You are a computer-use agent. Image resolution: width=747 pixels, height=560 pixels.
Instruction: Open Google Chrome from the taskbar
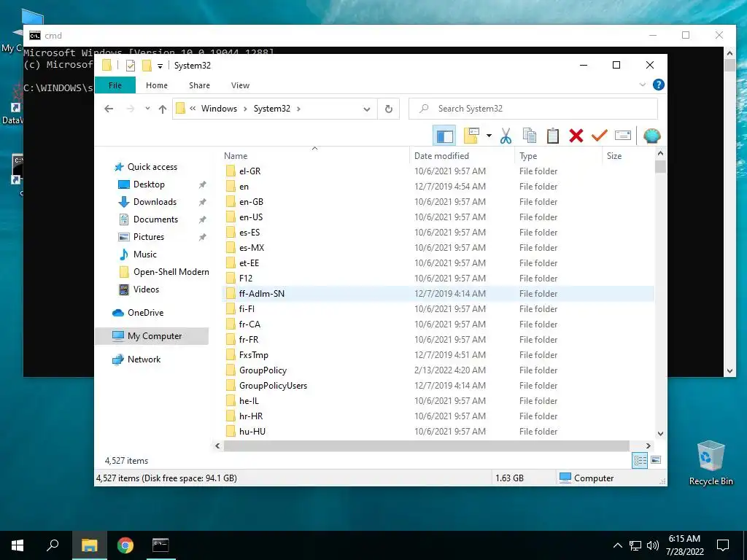pyautogui.click(x=125, y=545)
